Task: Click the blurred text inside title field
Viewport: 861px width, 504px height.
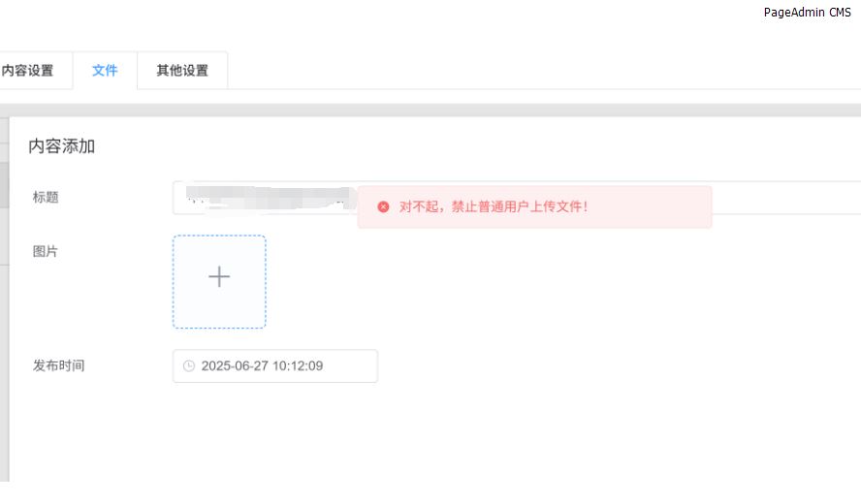Action: pyautogui.click(x=271, y=198)
